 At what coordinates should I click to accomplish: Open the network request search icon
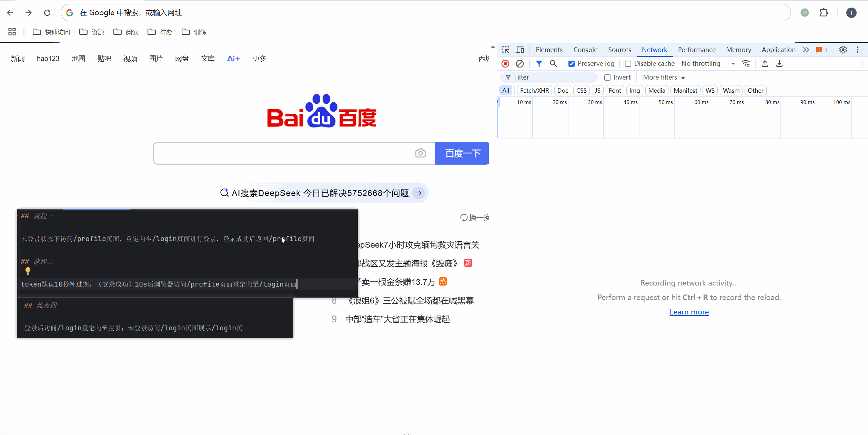[554, 64]
